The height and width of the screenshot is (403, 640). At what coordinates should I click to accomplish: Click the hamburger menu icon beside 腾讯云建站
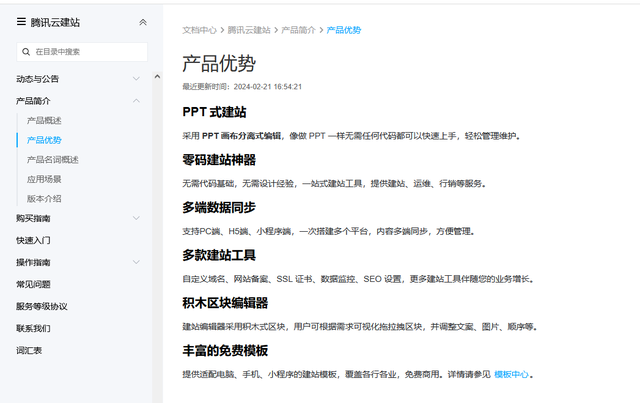21,22
